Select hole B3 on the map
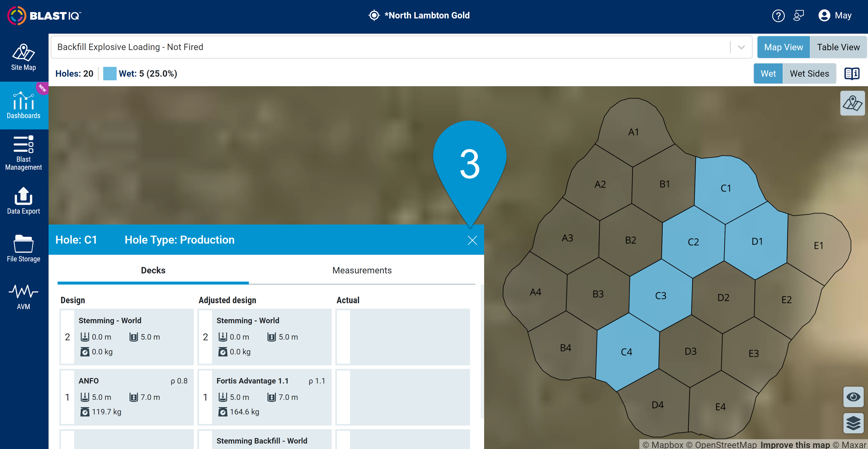 (598, 294)
